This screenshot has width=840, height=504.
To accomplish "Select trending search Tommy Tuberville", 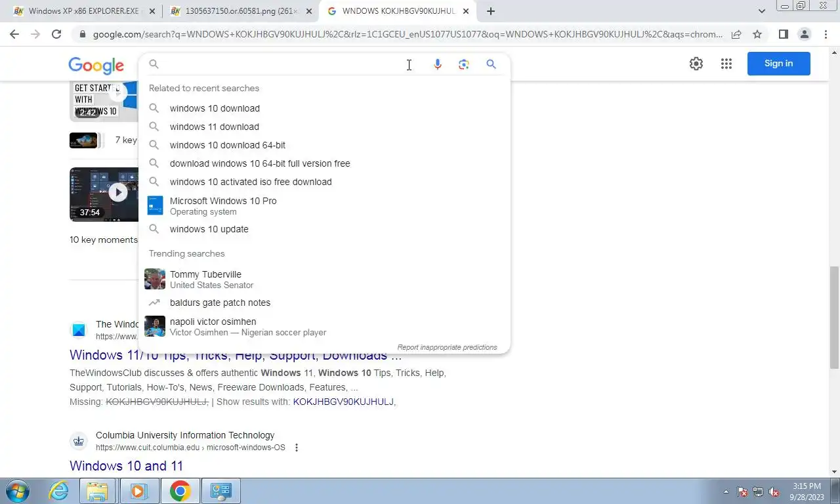I will [x=324, y=280].
